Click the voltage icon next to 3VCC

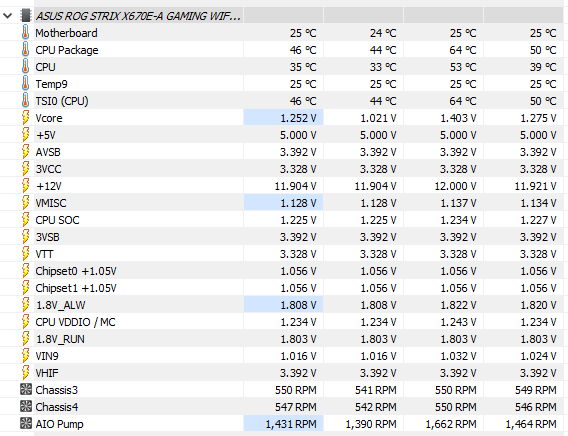click(x=25, y=169)
